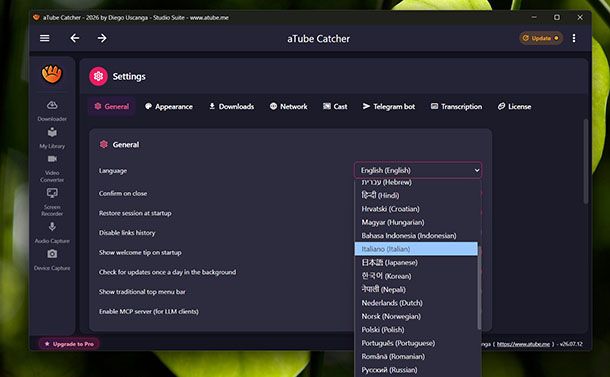
Task: Click 'Show traditional top menu bar' label
Action: tap(142, 292)
